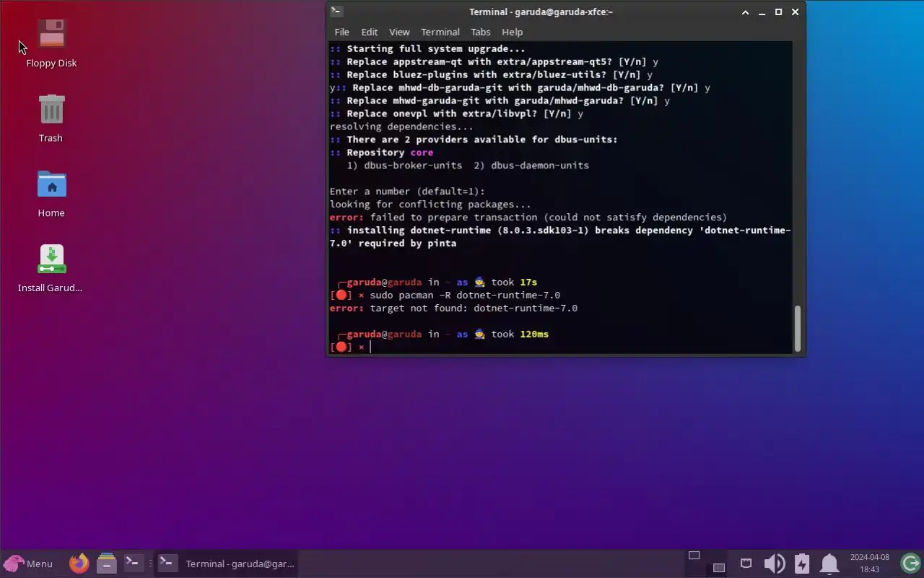
Task: Open the Home folder desktop icon
Action: [x=51, y=194]
